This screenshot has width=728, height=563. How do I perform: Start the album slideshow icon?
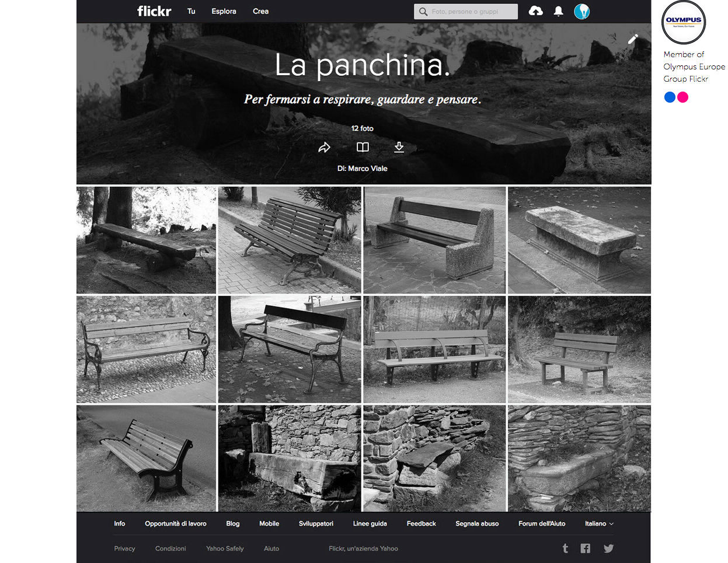[x=363, y=147]
